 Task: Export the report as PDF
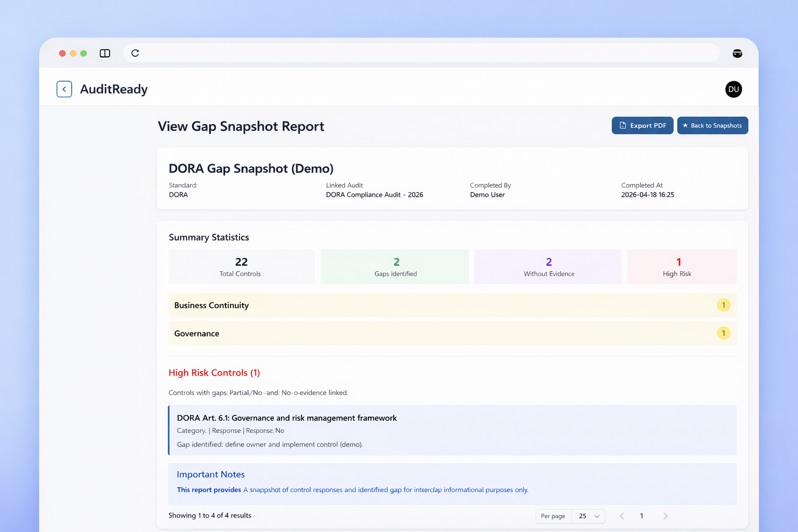pyautogui.click(x=642, y=126)
